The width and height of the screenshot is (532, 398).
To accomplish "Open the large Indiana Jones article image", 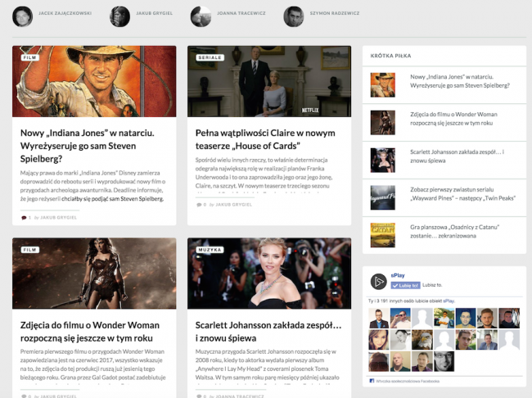I will tap(94, 82).
